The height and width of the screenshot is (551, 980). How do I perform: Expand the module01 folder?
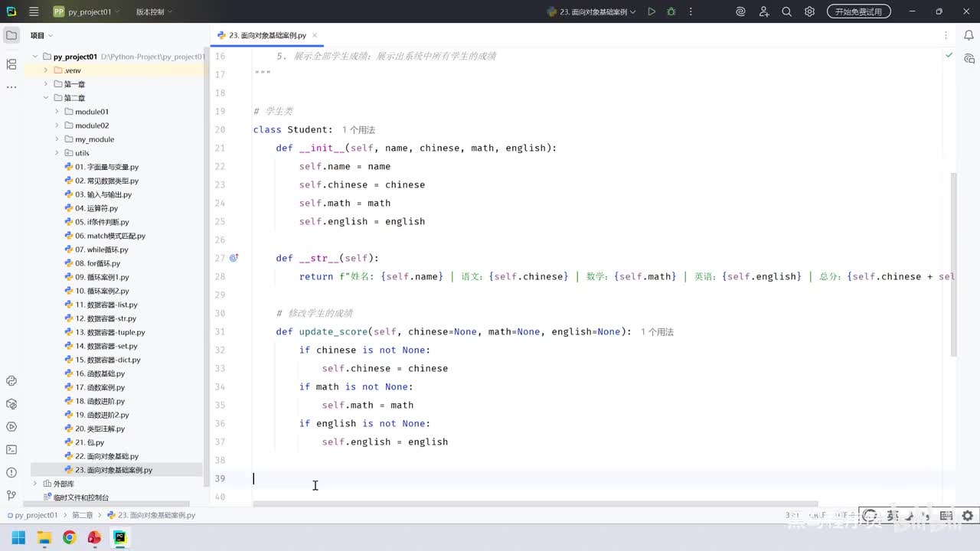pos(57,112)
